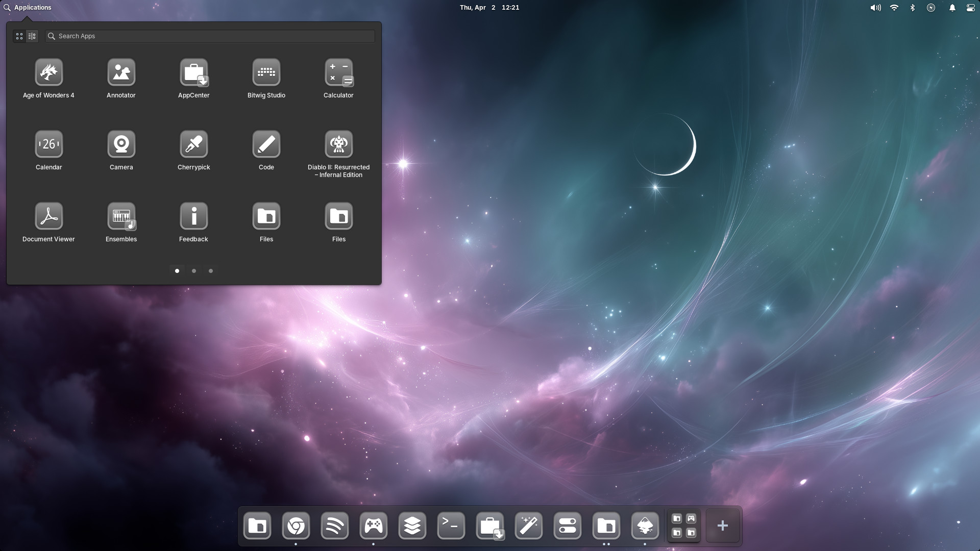Open the notifications bell indicator
The width and height of the screenshot is (980, 551).
[952, 8]
